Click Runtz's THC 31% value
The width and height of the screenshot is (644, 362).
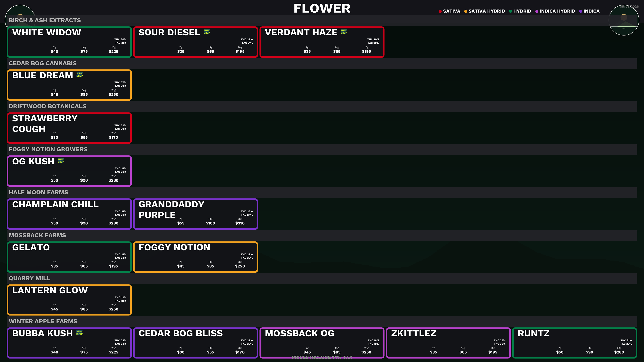pyautogui.click(x=626, y=340)
